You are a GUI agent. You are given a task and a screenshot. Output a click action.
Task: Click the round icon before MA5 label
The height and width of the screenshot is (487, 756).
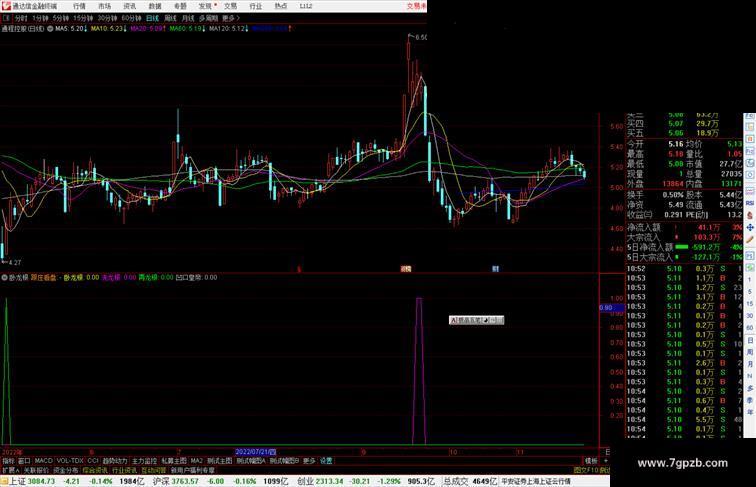tap(50, 29)
